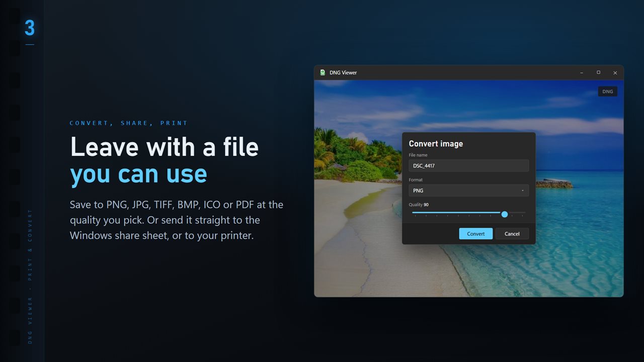
Task: Click the "CONVERT, SHARE, PRINT" caption
Action: [128, 123]
